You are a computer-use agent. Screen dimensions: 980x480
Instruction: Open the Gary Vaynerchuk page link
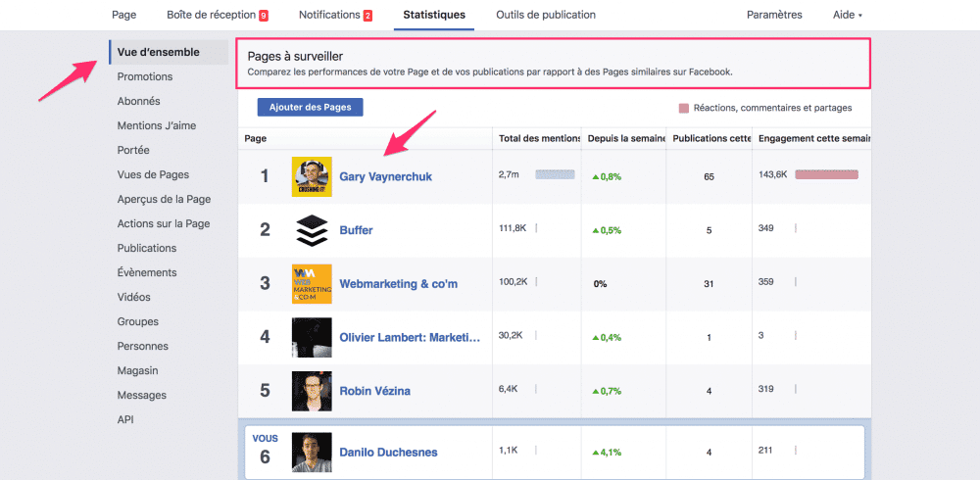click(385, 177)
